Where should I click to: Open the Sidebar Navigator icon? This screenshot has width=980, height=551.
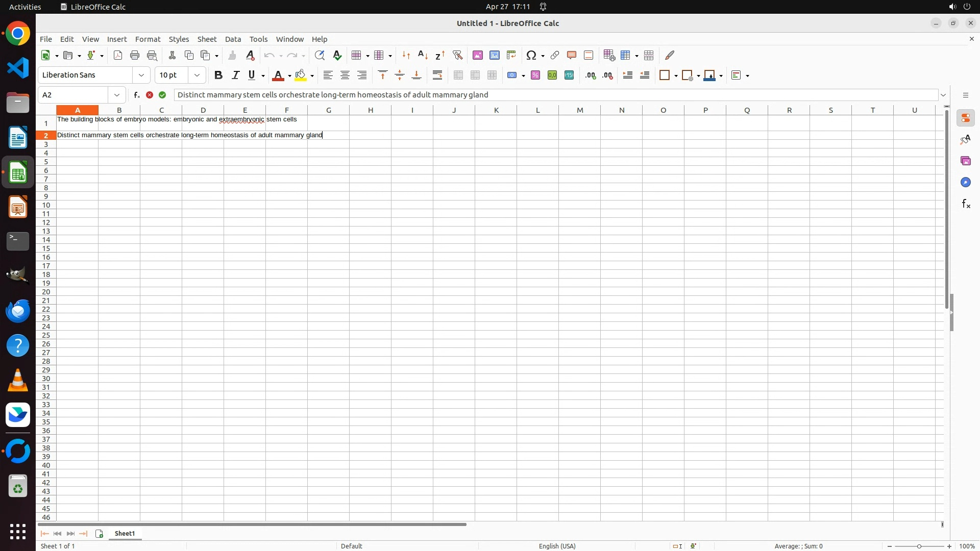(x=965, y=182)
